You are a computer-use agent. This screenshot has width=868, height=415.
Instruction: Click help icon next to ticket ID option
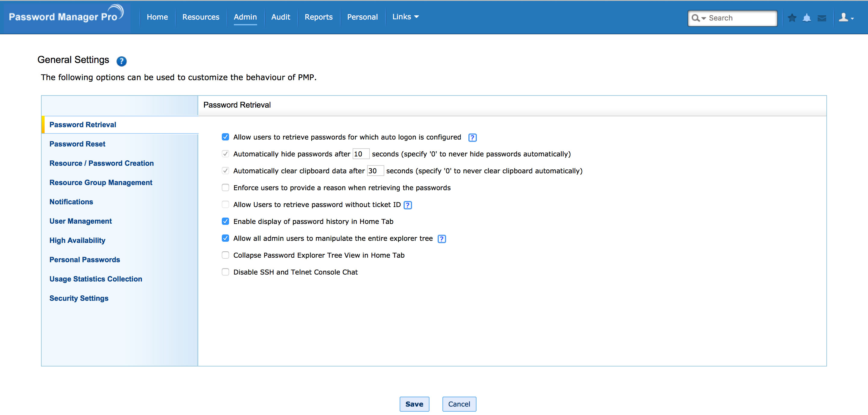click(408, 205)
